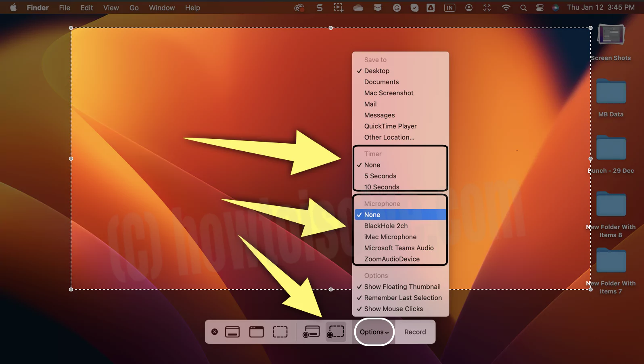Open the IN input source menu
Viewport: 644px width, 364px height.
pos(450,8)
